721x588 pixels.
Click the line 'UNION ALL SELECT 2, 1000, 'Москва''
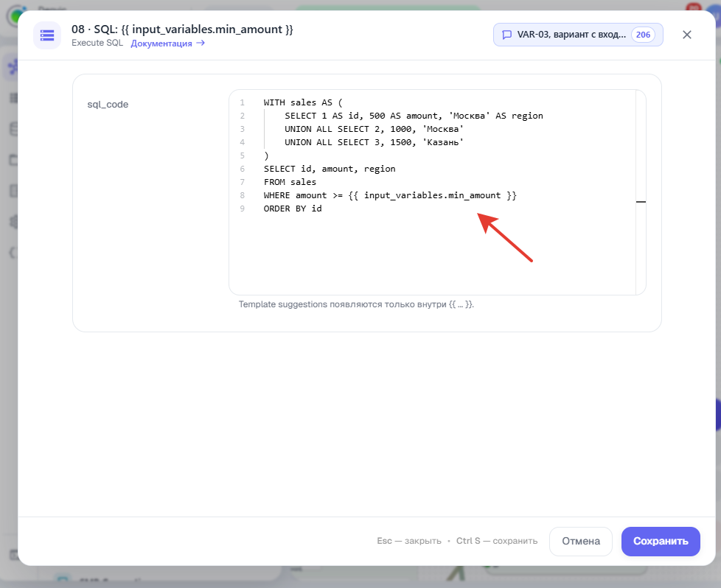pos(374,129)
